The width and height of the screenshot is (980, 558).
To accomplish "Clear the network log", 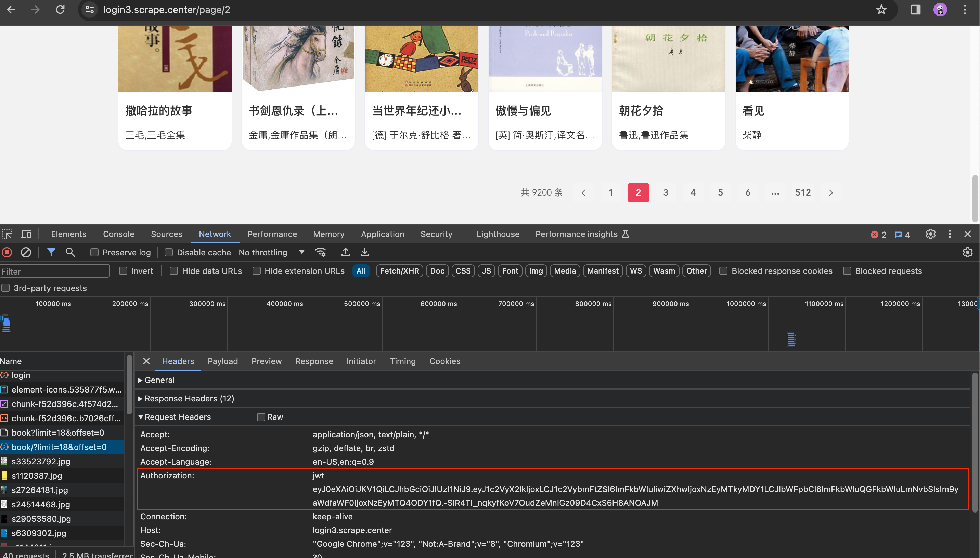I will (x=26, y=252).
